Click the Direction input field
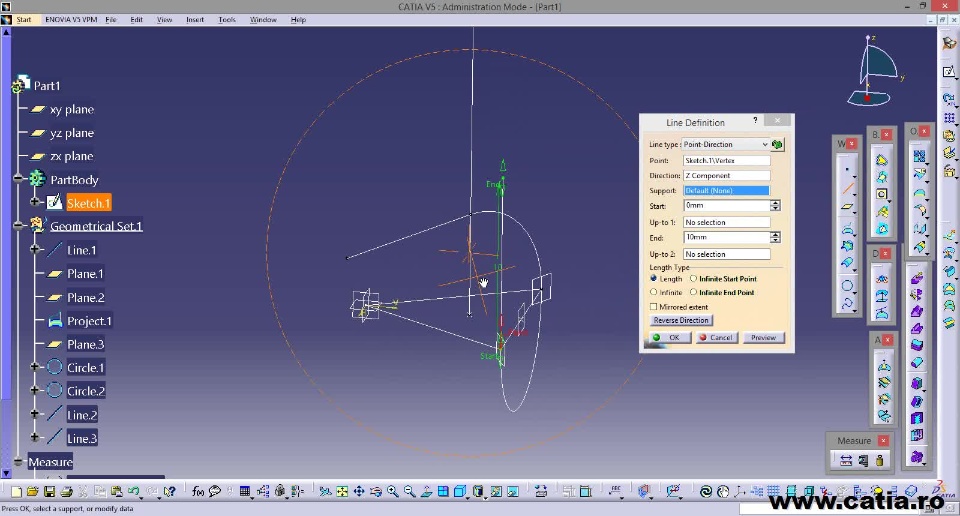The height and width of the screenshot is (516, 960). click(x=727, y=176)
